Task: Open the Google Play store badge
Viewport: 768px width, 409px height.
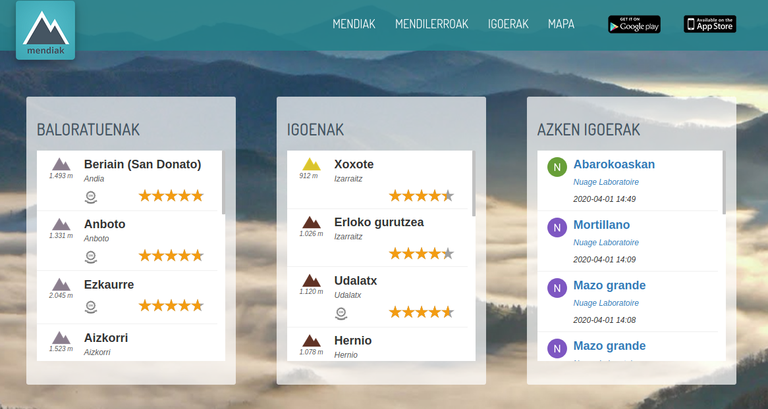Action: pyautogui.click(x=634, y=24)
